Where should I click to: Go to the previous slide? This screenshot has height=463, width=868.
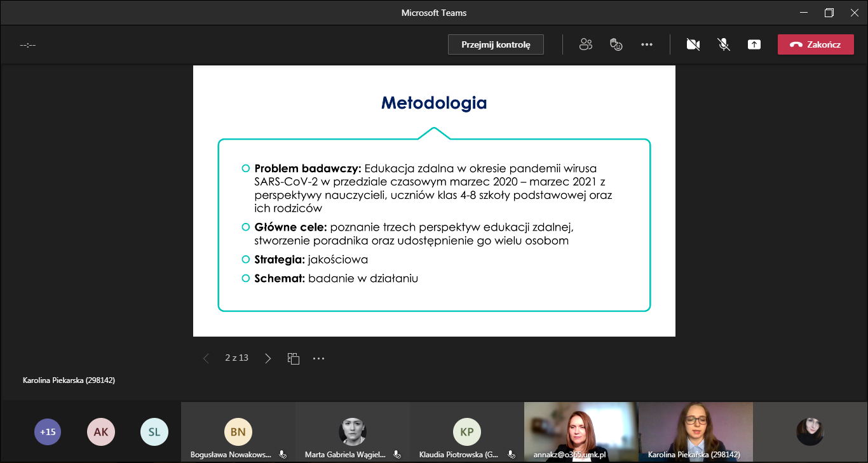pos(206,358)
